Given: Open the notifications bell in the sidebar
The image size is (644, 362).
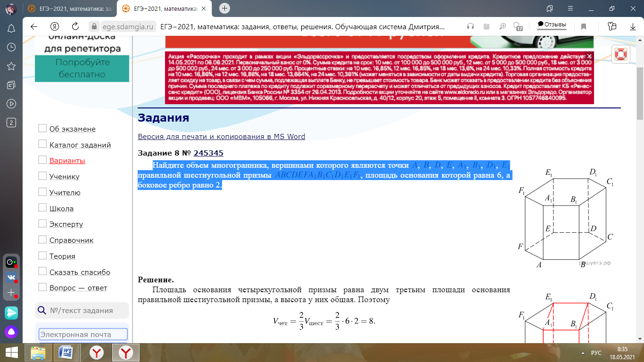Looking at the screenshot, I should click(12, 28).
